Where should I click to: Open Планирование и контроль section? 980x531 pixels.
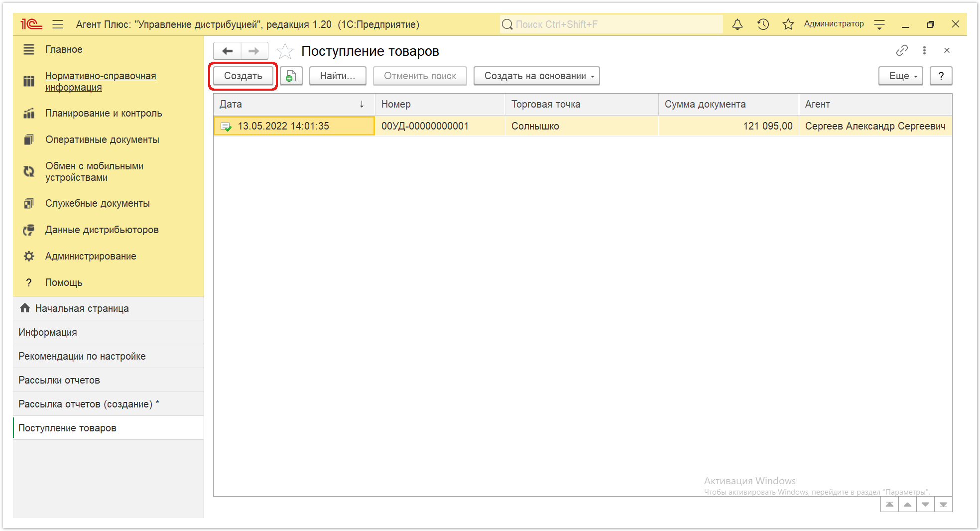coord(104,113)
